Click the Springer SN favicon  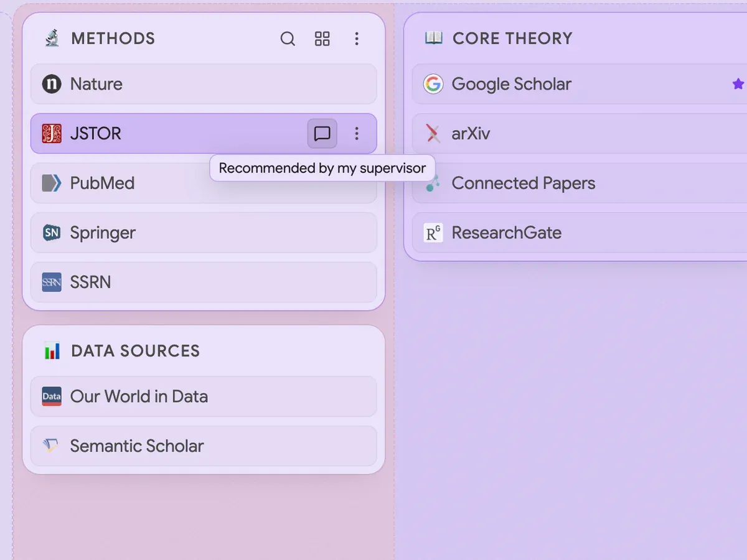(x=52, y=233)
